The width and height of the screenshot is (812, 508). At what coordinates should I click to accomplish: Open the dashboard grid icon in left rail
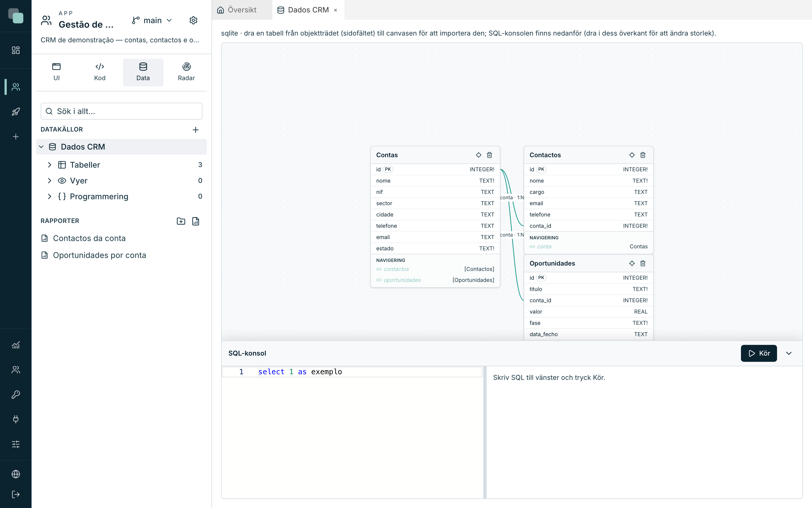pos(16,50)
